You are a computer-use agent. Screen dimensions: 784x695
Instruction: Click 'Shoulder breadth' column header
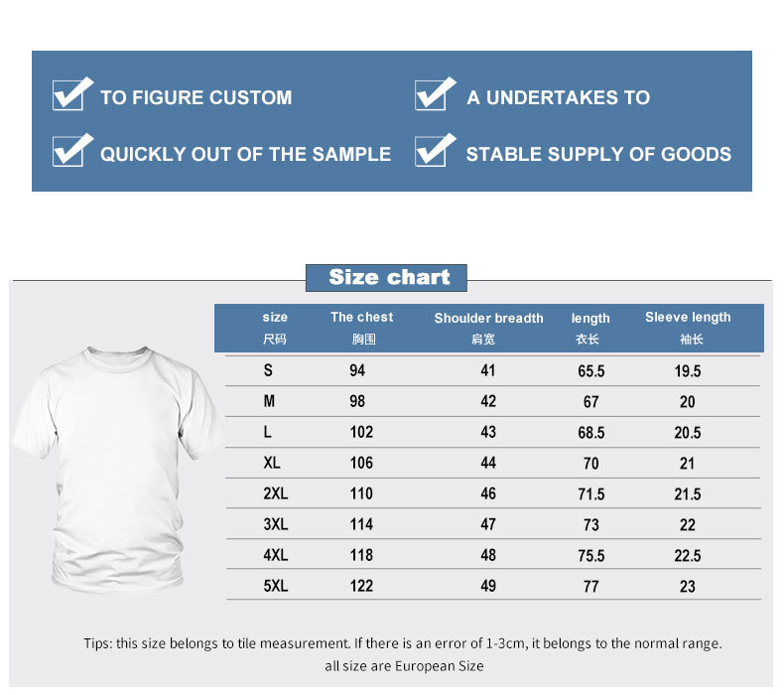pos(488,328)
